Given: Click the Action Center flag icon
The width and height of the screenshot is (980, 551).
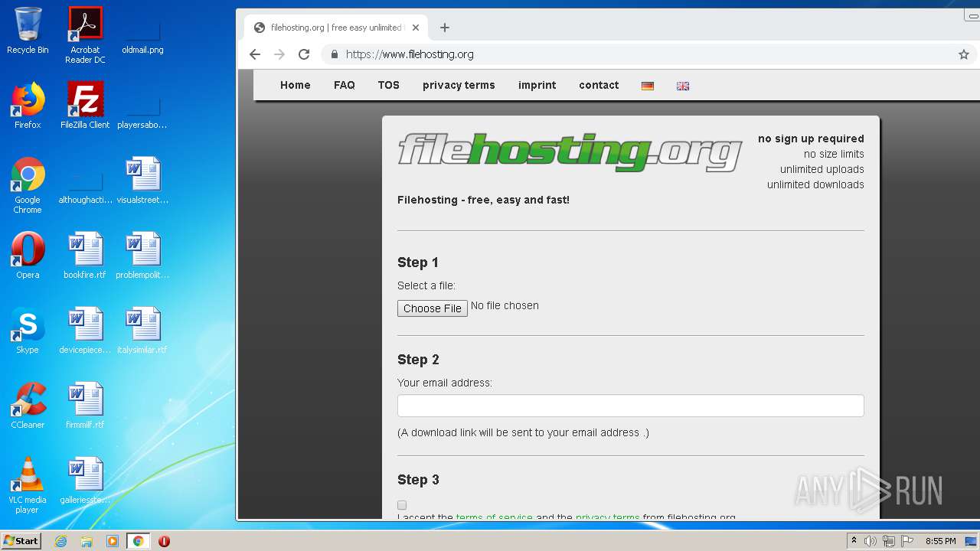Looking at the screenshot, I should coord(908,541).
